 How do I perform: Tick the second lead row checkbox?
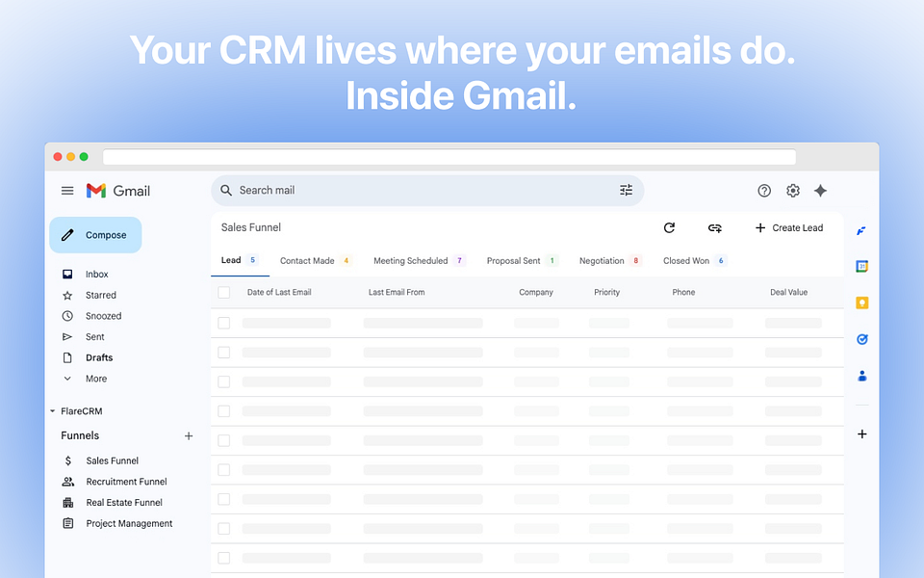click(224, 353)
